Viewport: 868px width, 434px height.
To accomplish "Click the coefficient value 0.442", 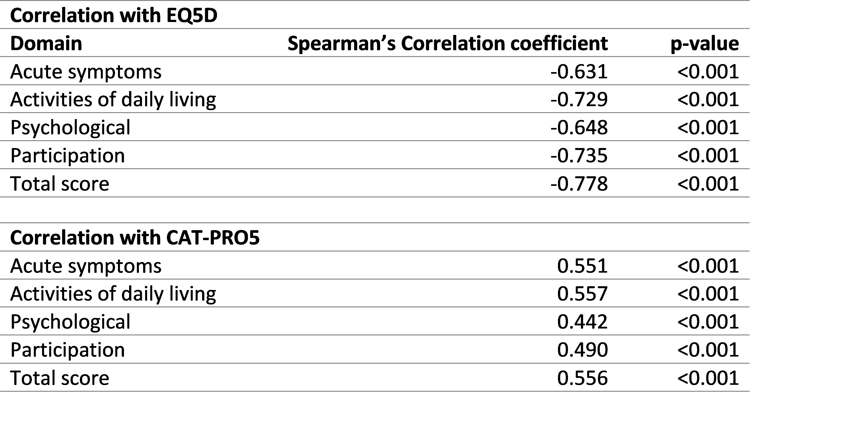I will coord(582,321).
